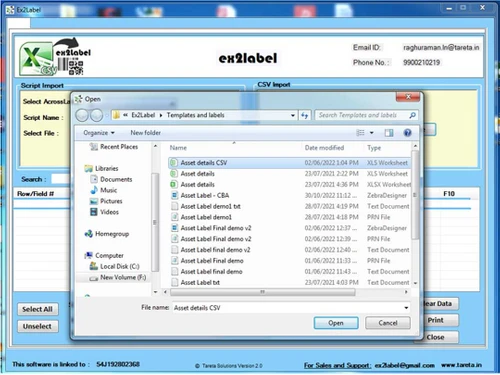The height and width of the screenshot is (375, 500).
Task: Click the refresh button beside the address bar
Action: [305, 115]
